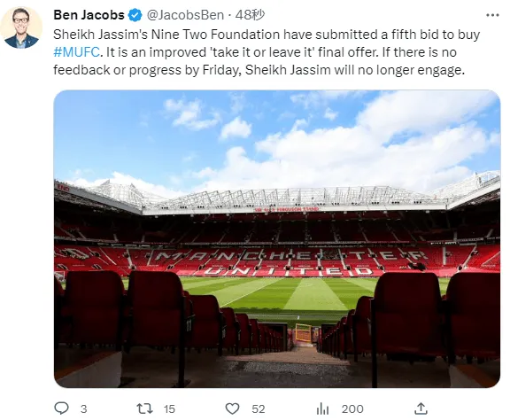The width and height of the screenshot is (510, 420).
Task: Click the reply speech bubble icon
Action: pyautogui.click(x=61, y=408)
